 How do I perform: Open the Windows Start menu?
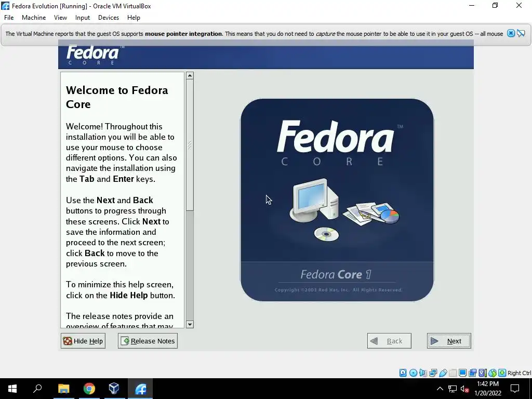coord(12,389)
